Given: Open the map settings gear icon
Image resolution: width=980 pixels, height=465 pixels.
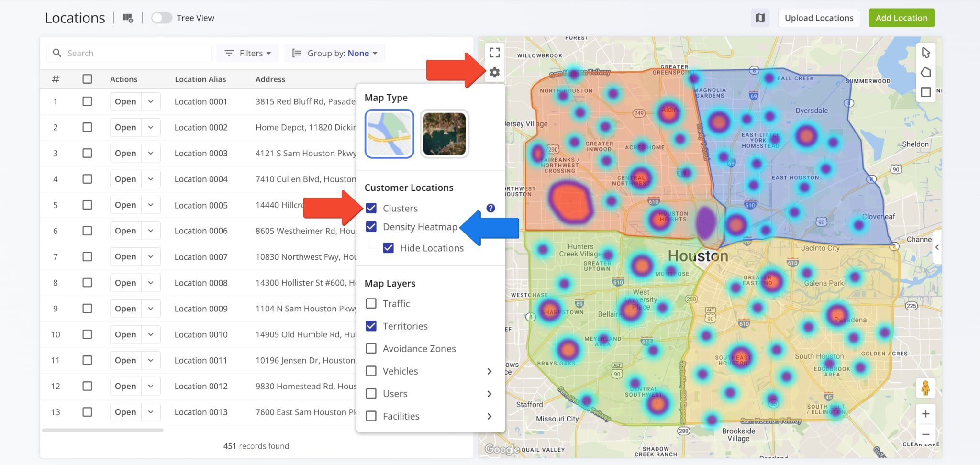Looking at the screenshot, I should pyautogui.click(x=494, y=72).
